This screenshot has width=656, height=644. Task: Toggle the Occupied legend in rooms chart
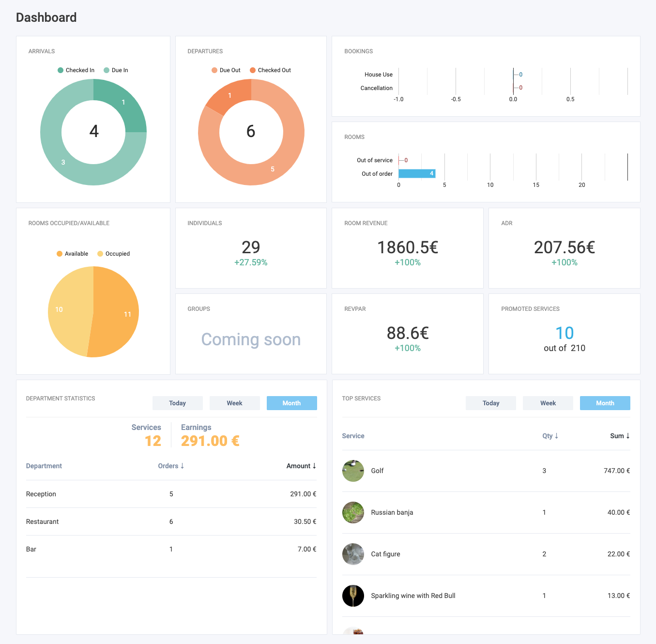(x=114, y=254)
